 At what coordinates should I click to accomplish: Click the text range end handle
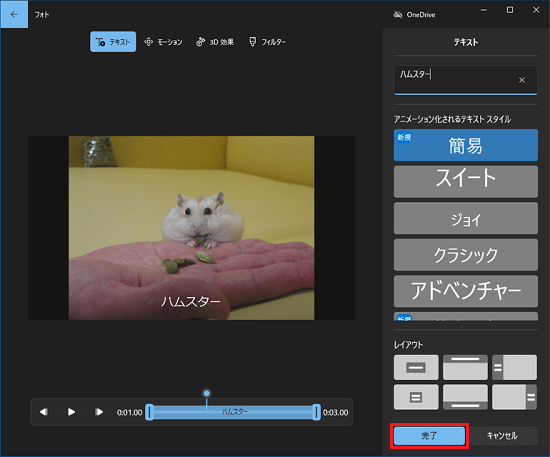click(316, 412)
